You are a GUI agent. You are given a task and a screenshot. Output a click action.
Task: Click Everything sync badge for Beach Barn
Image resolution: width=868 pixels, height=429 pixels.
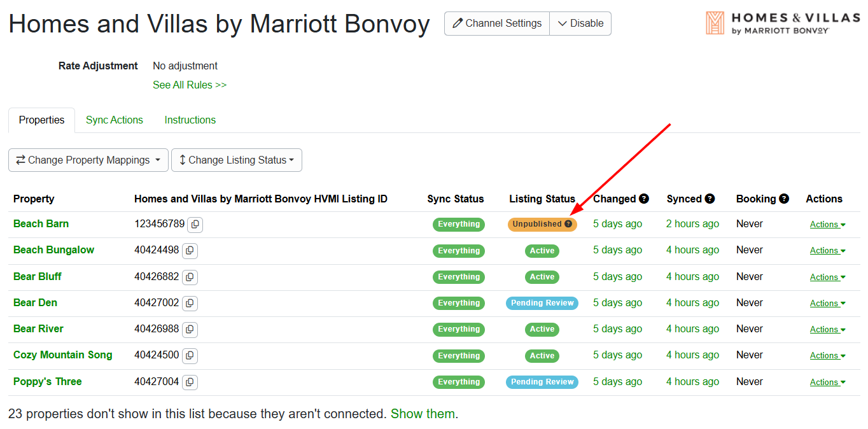pyautogui.click(x=459, y=225)
